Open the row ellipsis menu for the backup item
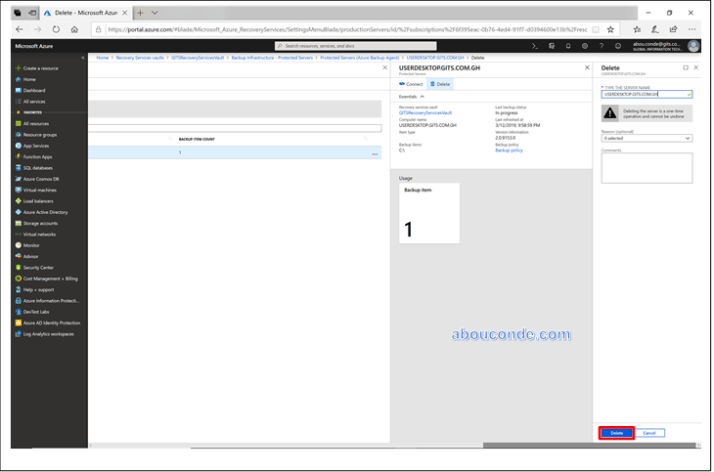 coord(375,153)
